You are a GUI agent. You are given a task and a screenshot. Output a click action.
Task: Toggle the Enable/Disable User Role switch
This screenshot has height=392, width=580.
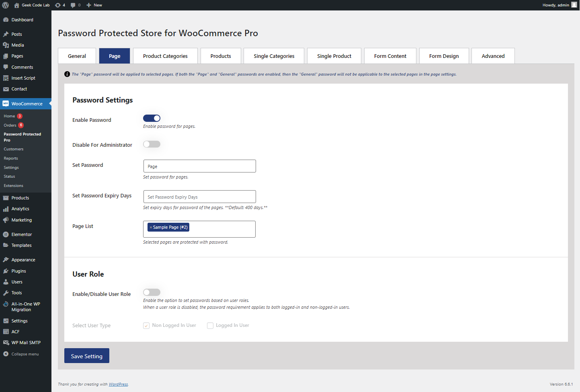152,292
